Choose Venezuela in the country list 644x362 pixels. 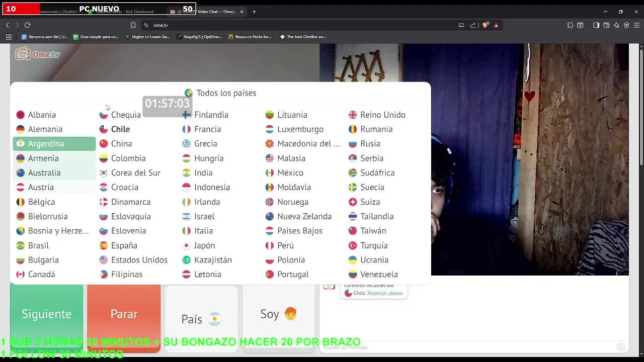coord(386,275)
